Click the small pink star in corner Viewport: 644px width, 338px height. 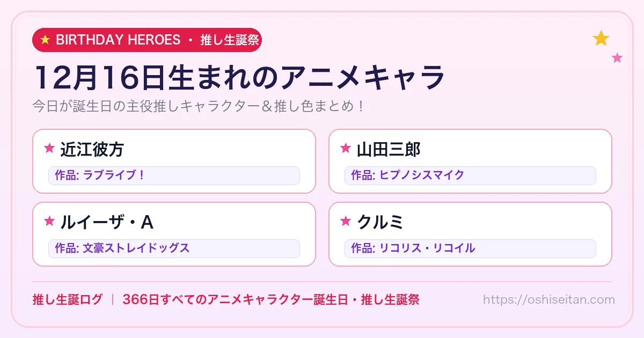(618, 58)
